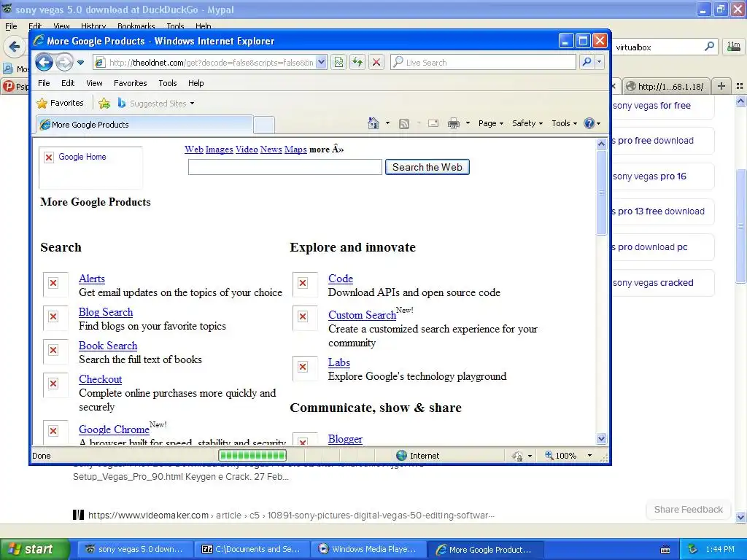This screenshot has width=747, height=560.
Task: Open the zoom level dropdown arrow
Action: pos(589,456)
